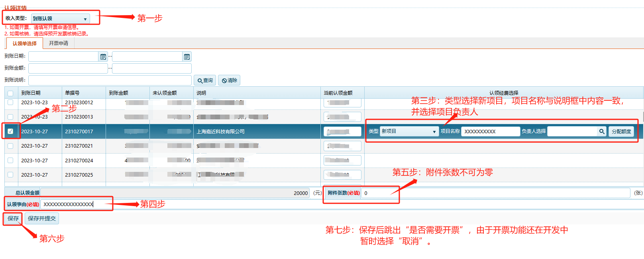The width and height of the screenshot is (644, 259).
Task: Check the row for receipt 2310230012
Action: tap(10, 102)
